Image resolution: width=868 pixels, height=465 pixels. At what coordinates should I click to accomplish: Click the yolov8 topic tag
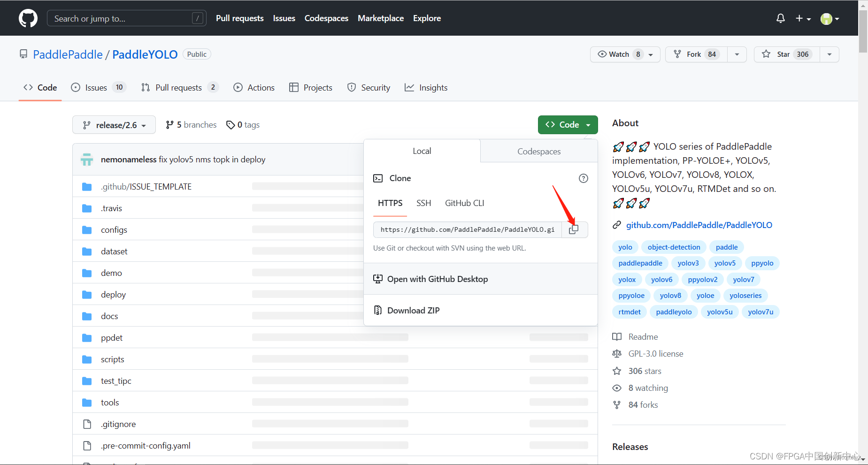pyautogui.click(x=670, y=296)
